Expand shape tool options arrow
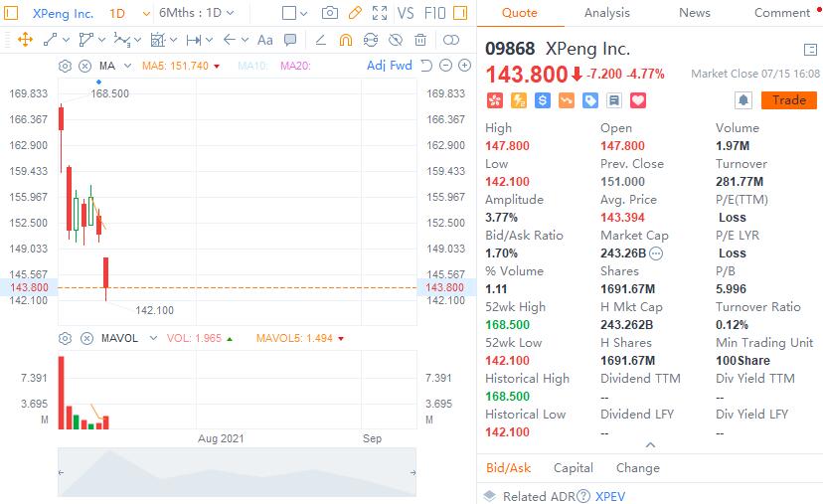823x504 pixels. tap(101, 40)
